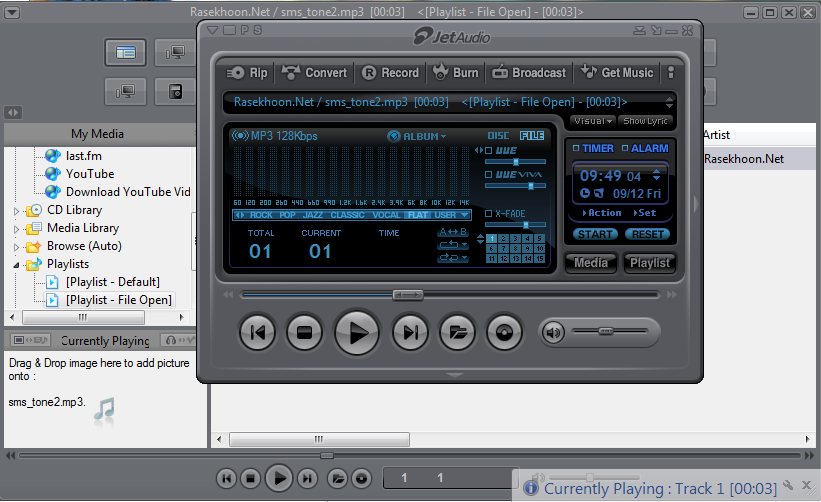Click the timer time up-down stepper
Viewport: 821px width, 502px height.
click(656, 175)
